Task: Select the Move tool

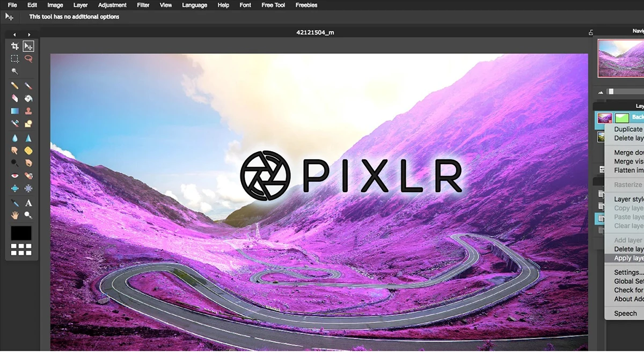Action: (x=28, y=47)
